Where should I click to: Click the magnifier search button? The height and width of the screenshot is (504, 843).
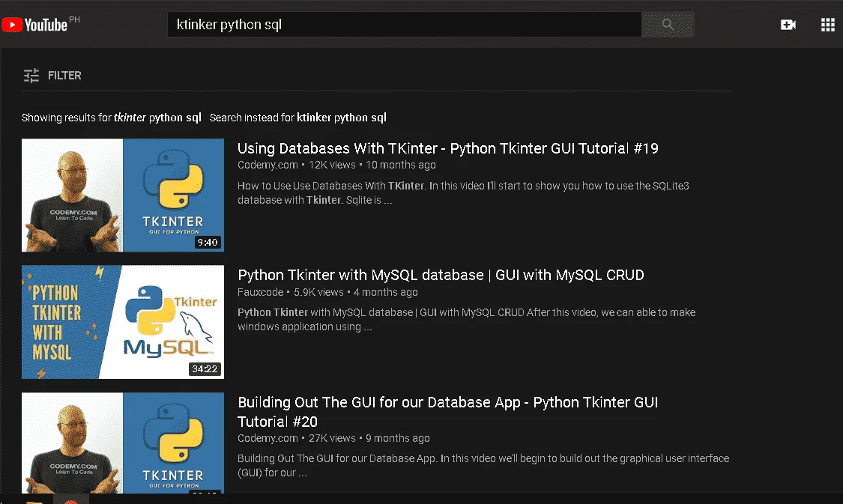tap(668, 24)
